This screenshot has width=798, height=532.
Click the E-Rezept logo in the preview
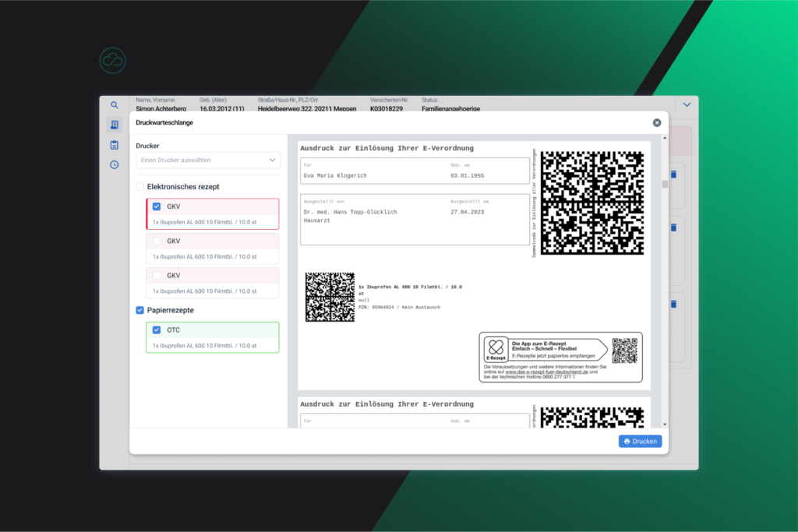[496, 349]
